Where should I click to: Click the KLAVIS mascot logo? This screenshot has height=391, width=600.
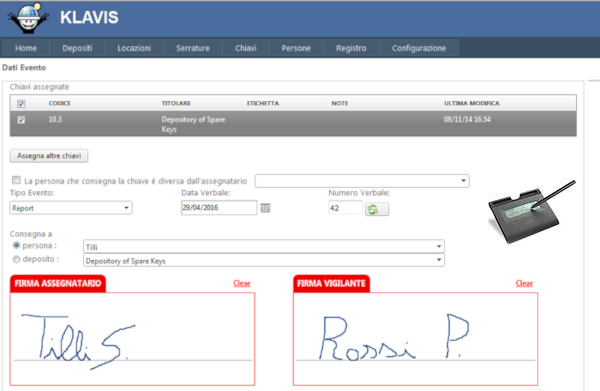point(29,18)
